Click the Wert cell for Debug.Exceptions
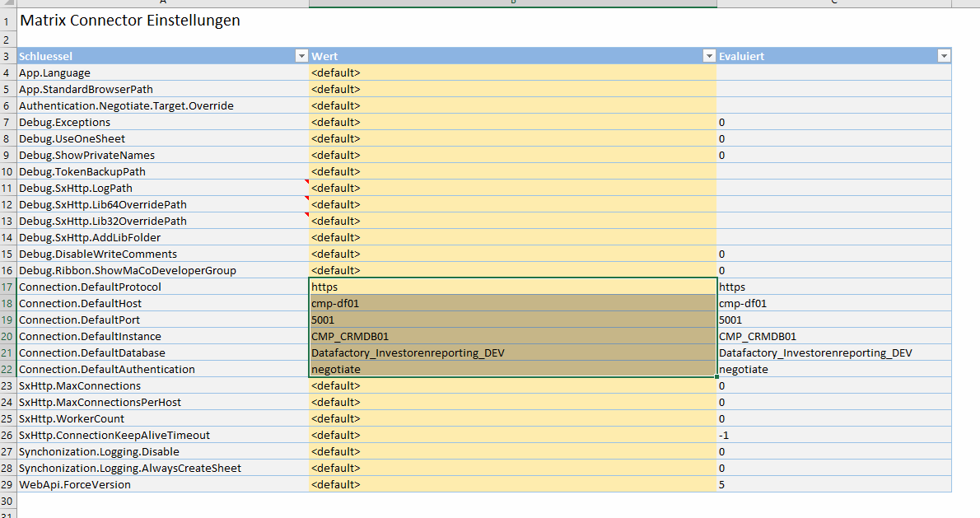 point(512,123)
